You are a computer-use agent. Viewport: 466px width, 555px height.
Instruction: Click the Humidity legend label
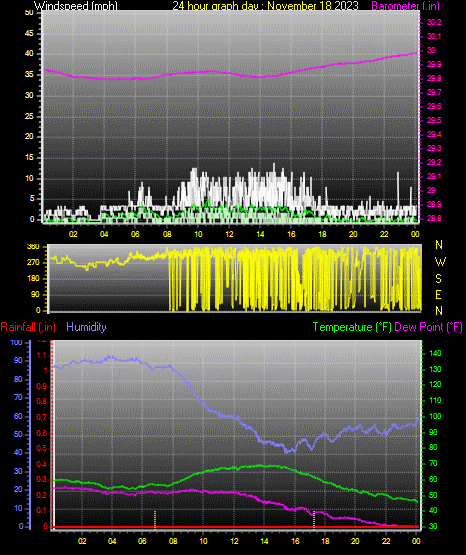coord(86,327)
